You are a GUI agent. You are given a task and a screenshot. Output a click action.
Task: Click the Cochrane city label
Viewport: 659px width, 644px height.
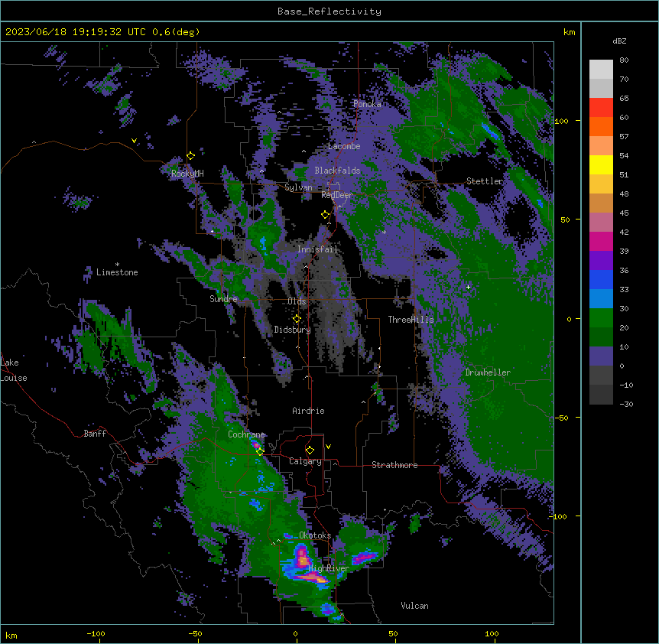coord(246,434)
